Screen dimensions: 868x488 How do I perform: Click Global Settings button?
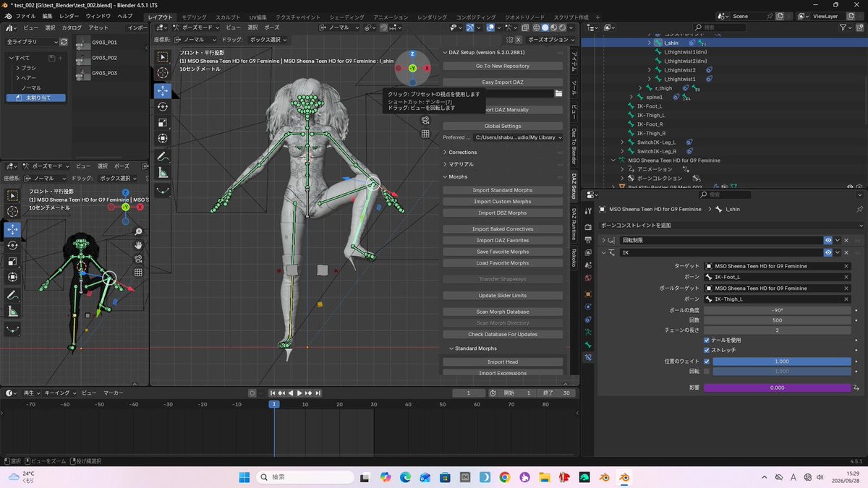503,126
